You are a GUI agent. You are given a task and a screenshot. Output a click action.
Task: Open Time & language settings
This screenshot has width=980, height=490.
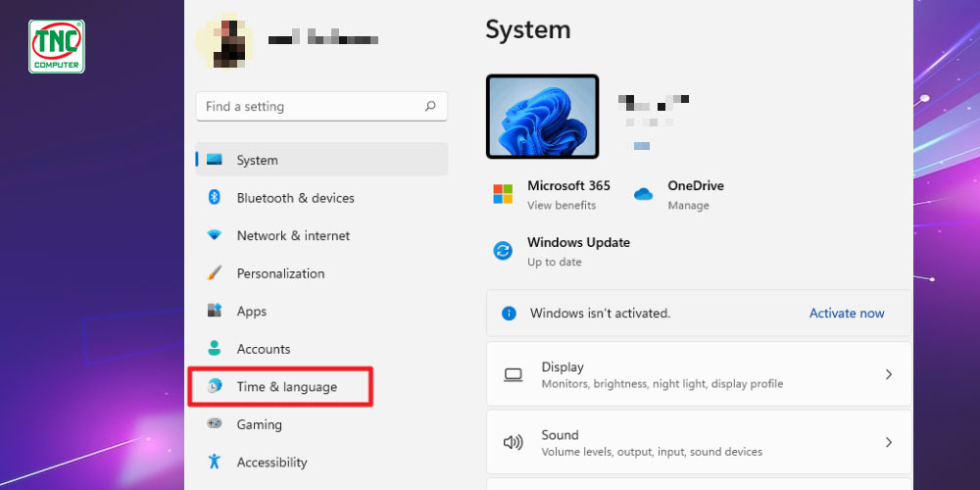287,387
